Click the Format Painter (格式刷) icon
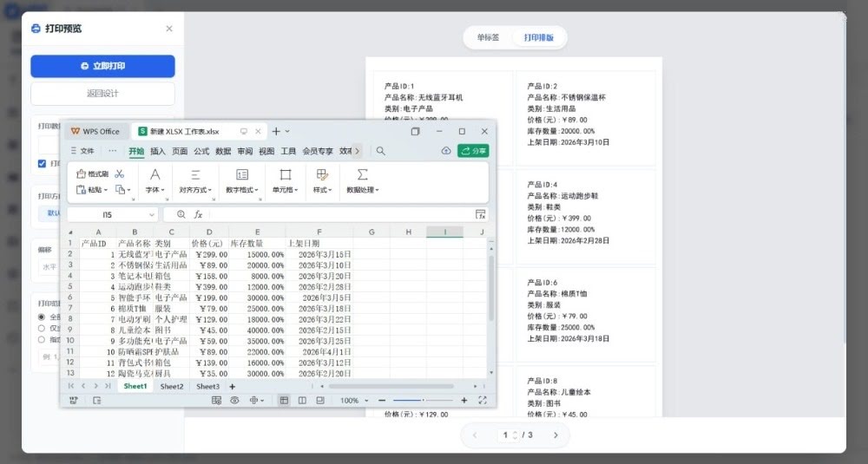 coord(81,174)
